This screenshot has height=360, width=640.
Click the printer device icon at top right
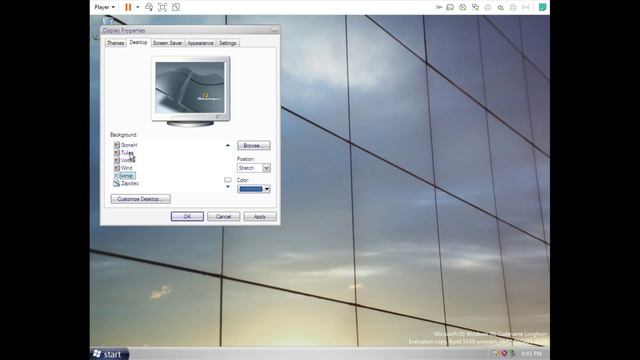[x=513, y=7]
